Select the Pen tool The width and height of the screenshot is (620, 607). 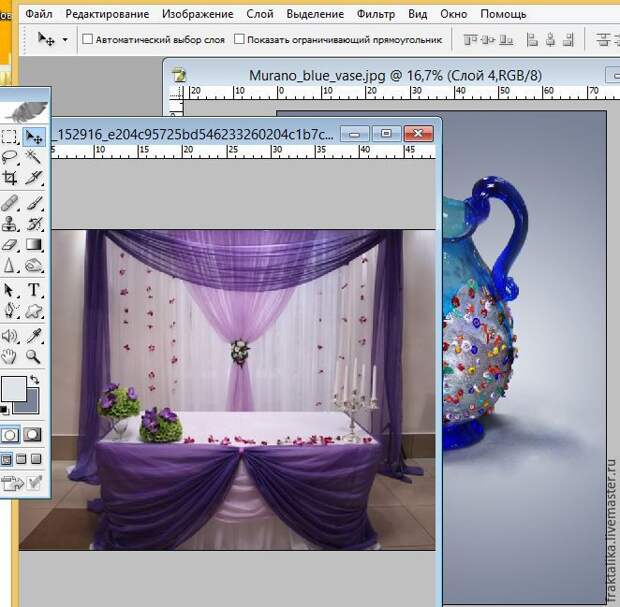coord(9,311)
